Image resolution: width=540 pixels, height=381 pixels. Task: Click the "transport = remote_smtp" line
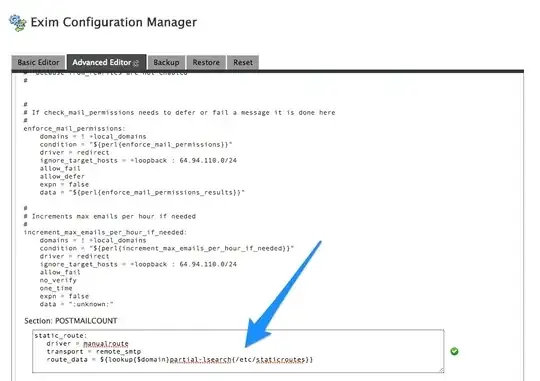[94, 352]
